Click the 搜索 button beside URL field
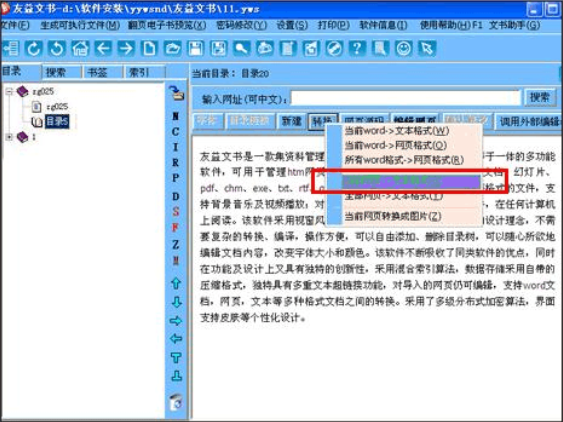This screenshot has height=422, width=563. tap(540, 98)
